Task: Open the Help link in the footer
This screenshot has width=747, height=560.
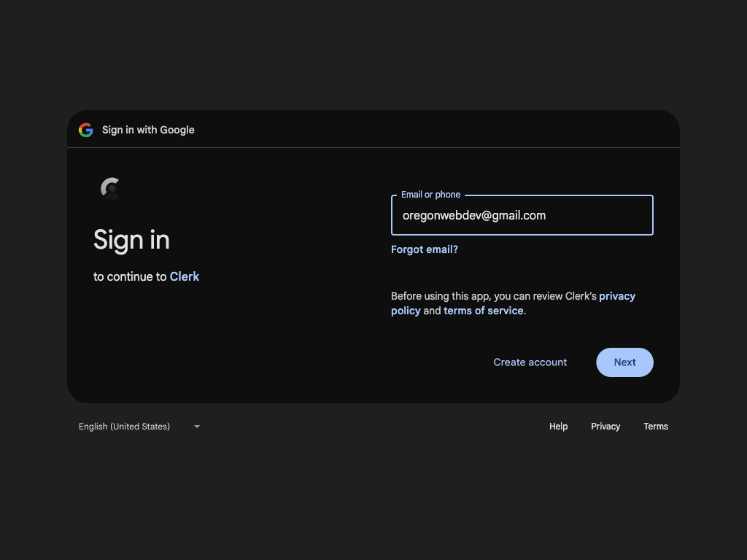Action: [558, 427]
